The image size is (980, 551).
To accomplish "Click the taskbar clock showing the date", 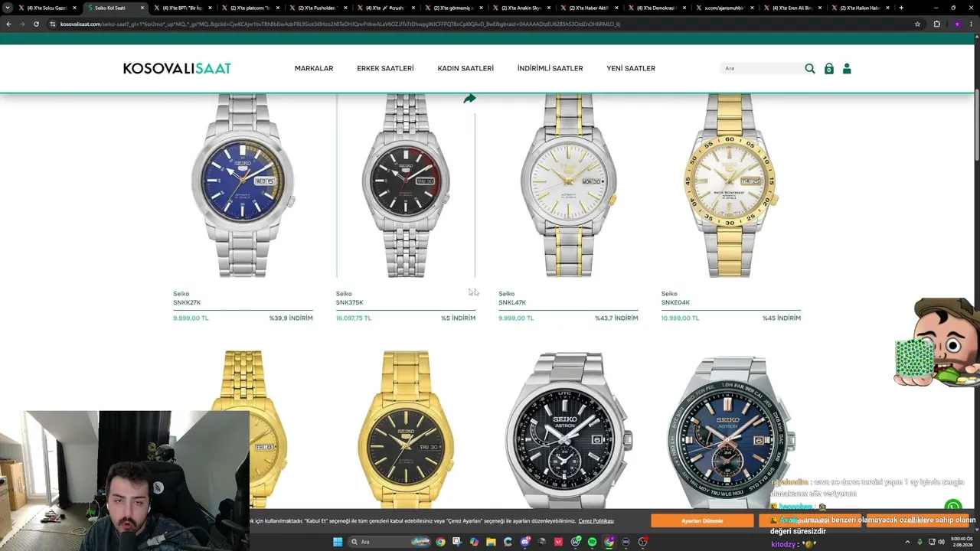I will pyautogui.click(x=962, y=542).
